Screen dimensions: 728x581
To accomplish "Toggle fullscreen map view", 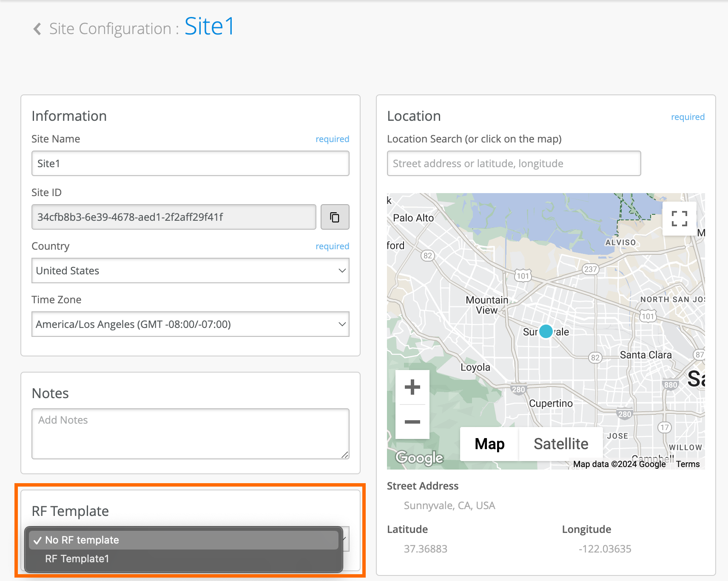I will point(679,219).
